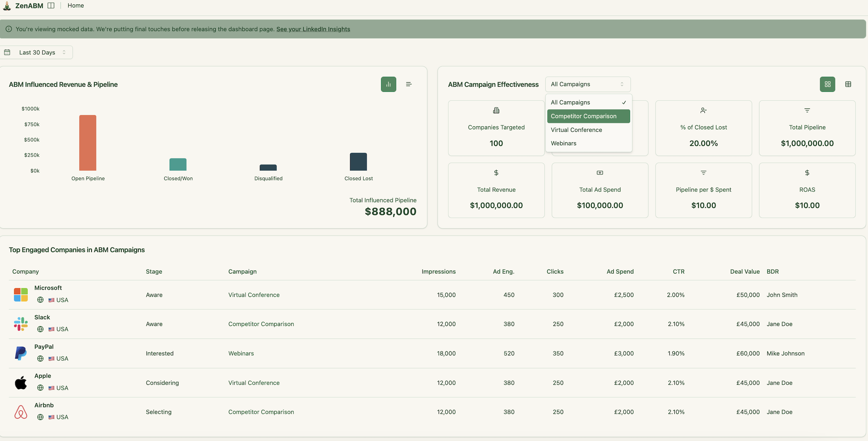This screenshot has height=441, width=868.
Task: Toggle the sidebar panel next to ZenABM
Action: 51,5
